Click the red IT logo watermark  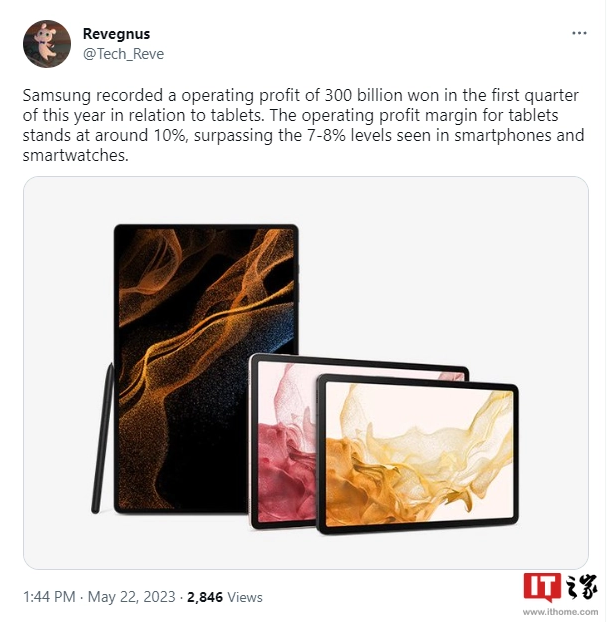point(542,587)
